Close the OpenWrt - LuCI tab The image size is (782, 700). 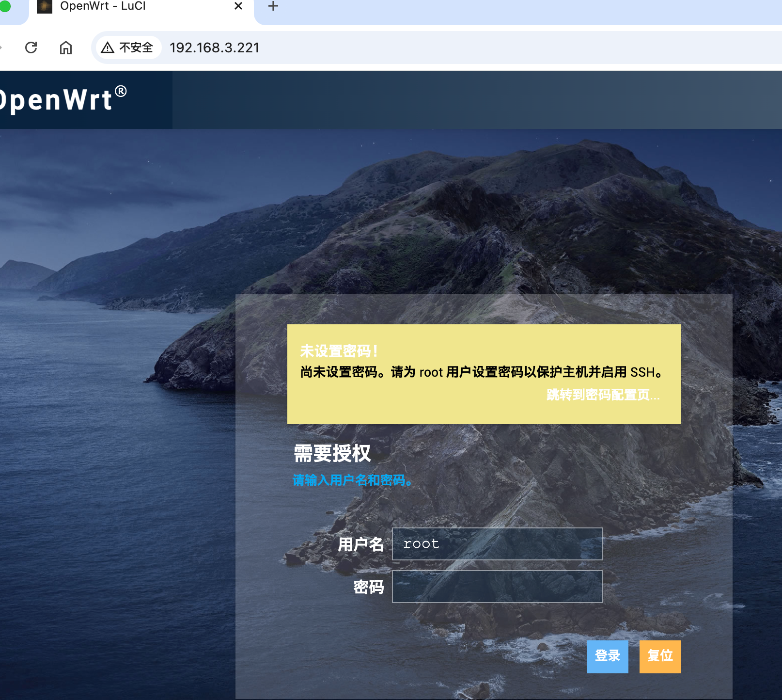coord(238,6)
